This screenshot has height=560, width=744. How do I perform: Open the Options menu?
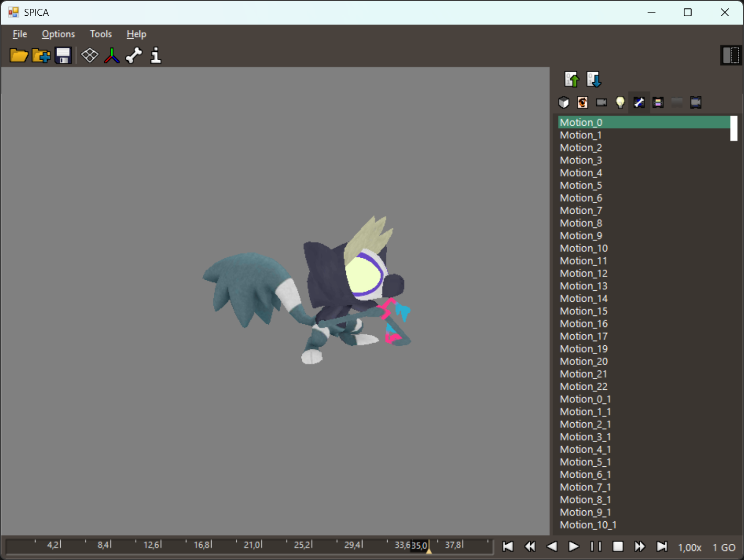click(58, 34)
